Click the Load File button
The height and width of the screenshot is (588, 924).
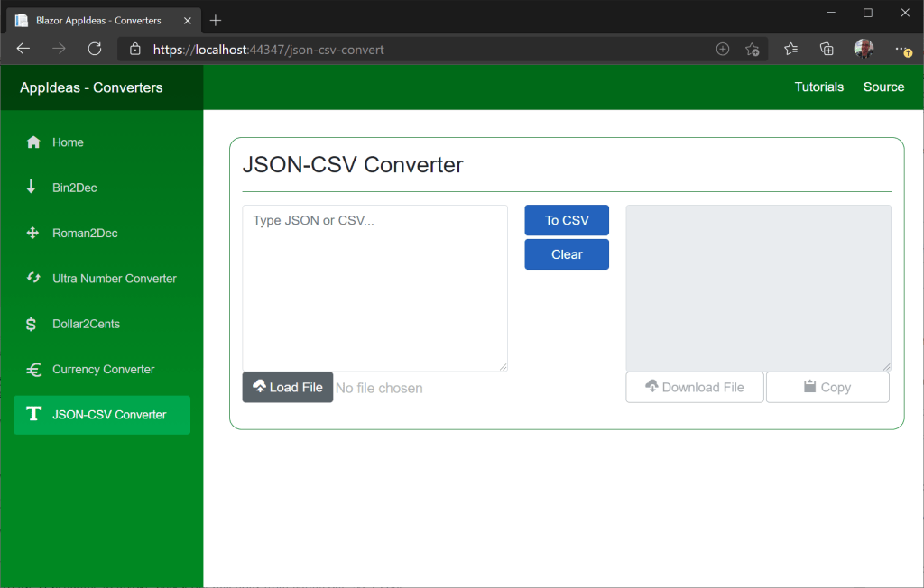(x=288, y=388)
